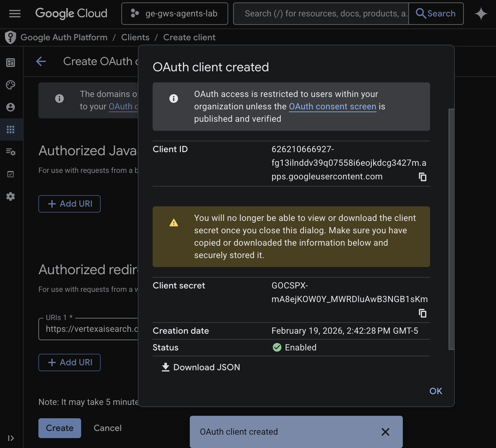Open the main navigation hamburger menu

tap(15, 14)
